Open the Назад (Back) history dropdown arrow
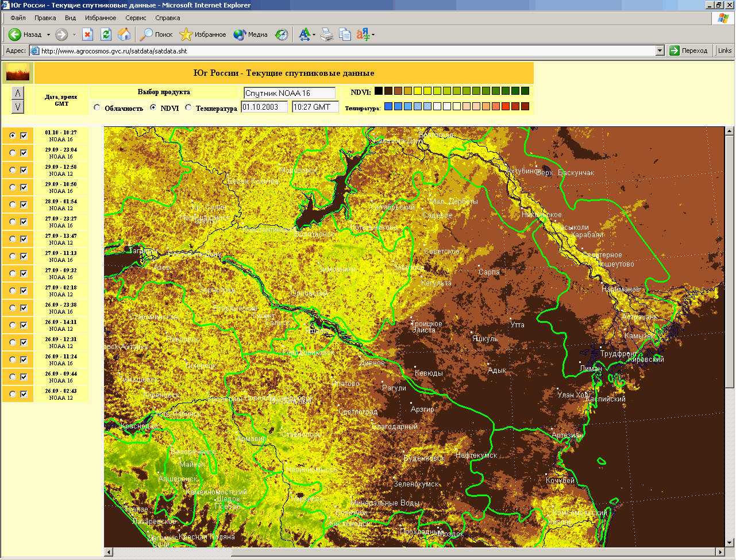The image size is (736, 560). tap(48, 35)
